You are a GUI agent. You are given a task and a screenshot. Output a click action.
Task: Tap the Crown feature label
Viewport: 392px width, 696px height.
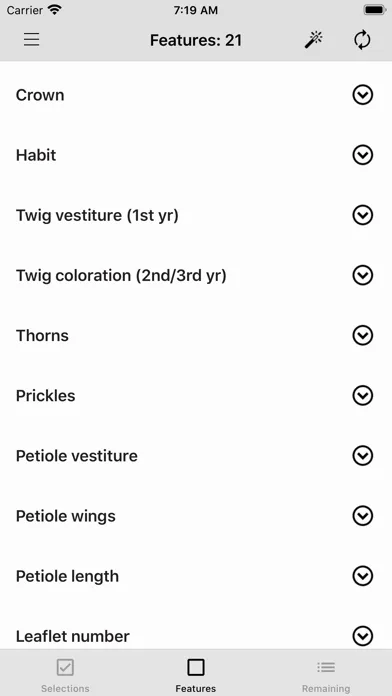[40, 95]
